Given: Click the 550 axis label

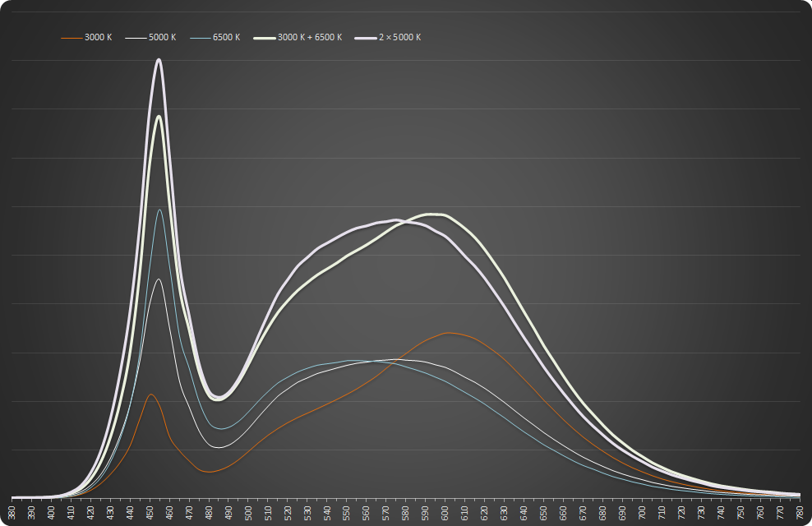Looking at the screenshot, I should click(x=347, y=513).
